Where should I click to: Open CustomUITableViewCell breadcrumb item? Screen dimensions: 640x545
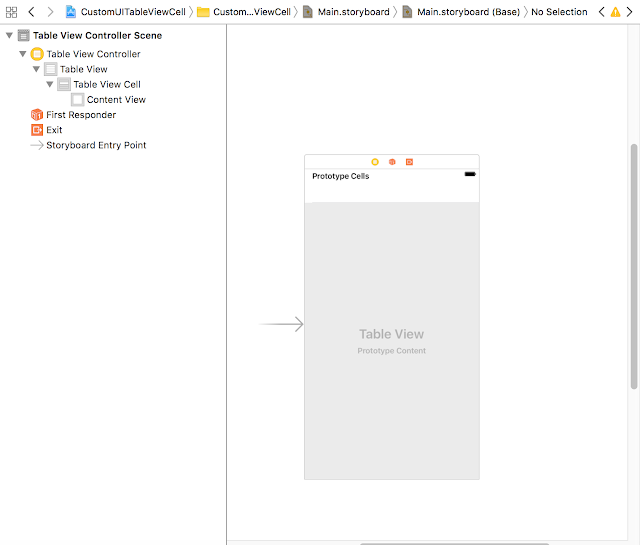[133, 12]
